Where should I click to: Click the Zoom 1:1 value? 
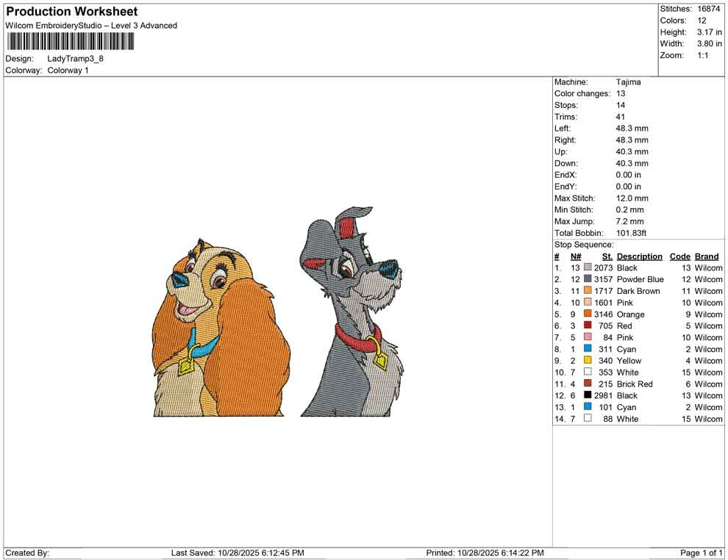tap(704, 55)
